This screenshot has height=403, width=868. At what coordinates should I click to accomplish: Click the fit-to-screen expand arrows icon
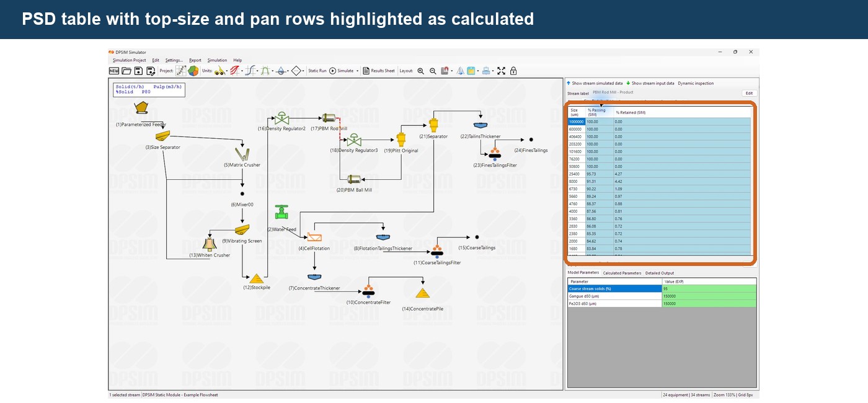click(501, 71)
